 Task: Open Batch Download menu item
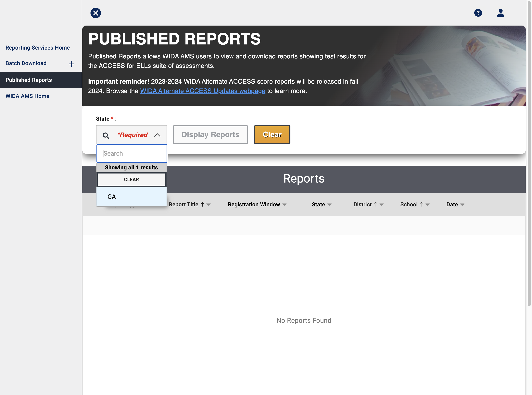coord(26,63)
